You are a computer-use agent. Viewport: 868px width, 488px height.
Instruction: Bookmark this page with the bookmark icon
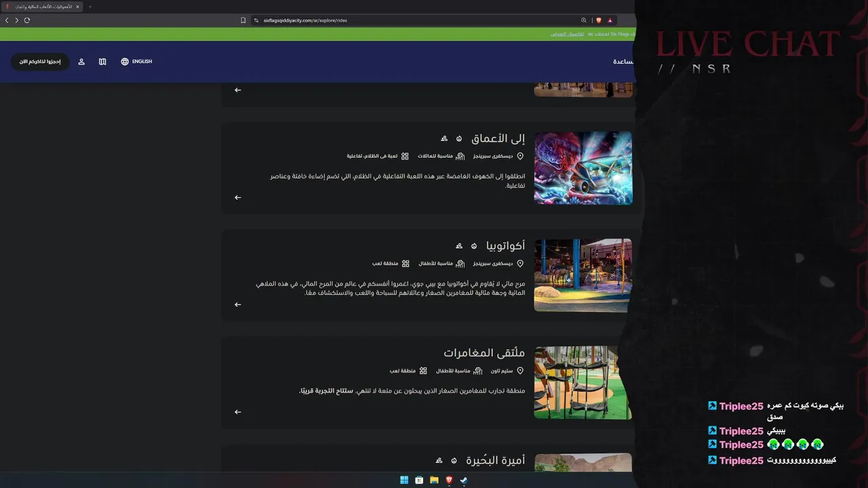243,20
